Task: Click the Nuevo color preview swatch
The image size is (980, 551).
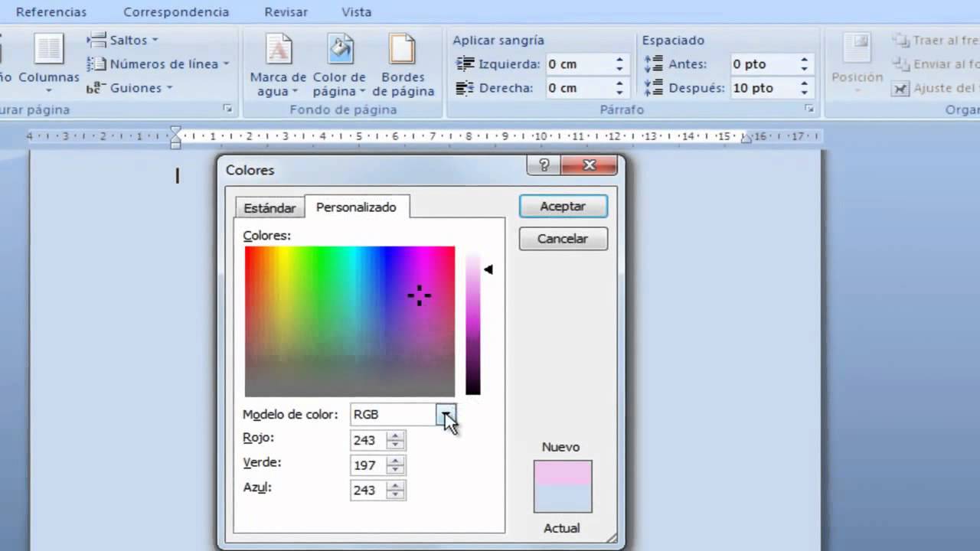Action: pyautogui.click(x=563, y=473)
